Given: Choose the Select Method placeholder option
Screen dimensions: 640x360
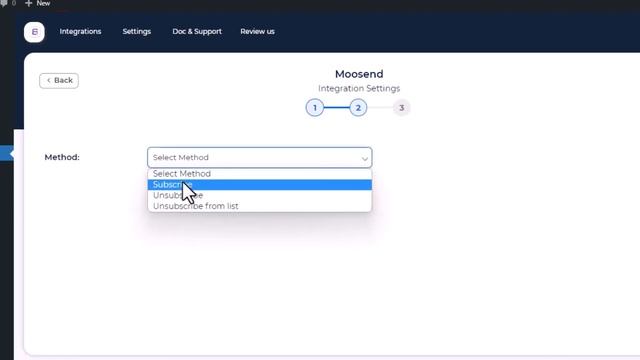Looking at the screenshot, I should coord(260,174).
